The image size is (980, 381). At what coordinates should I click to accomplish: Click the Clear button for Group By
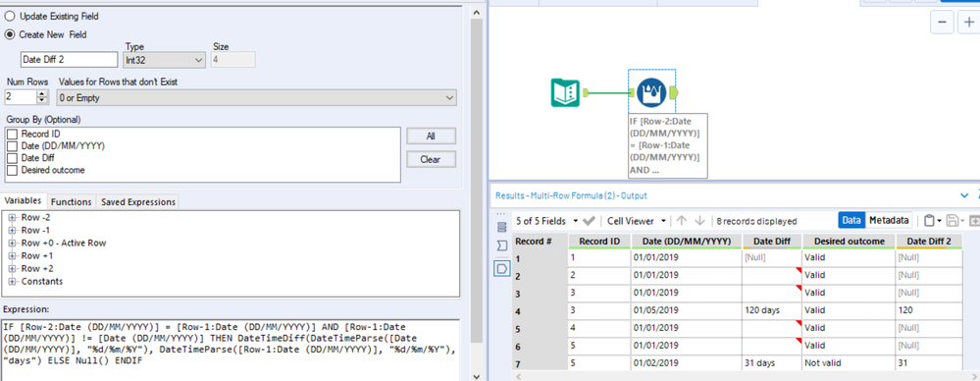click(431, 159)
